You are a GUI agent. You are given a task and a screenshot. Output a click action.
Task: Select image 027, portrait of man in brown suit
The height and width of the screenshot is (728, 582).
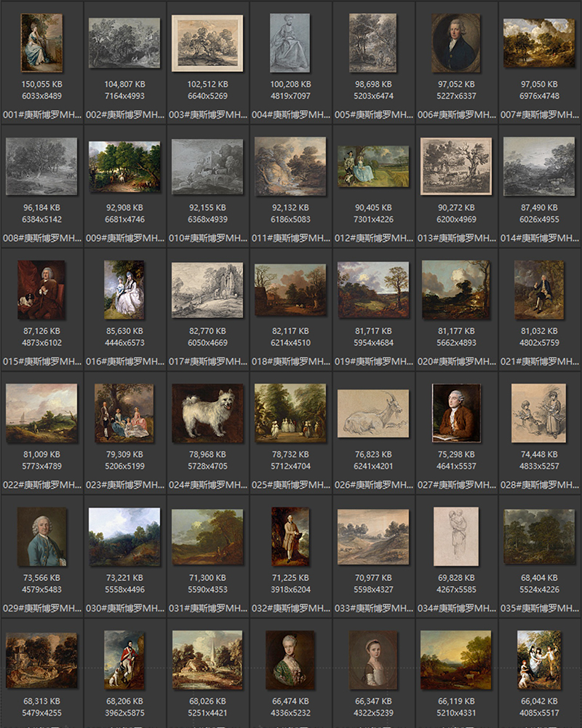(456, 414)
